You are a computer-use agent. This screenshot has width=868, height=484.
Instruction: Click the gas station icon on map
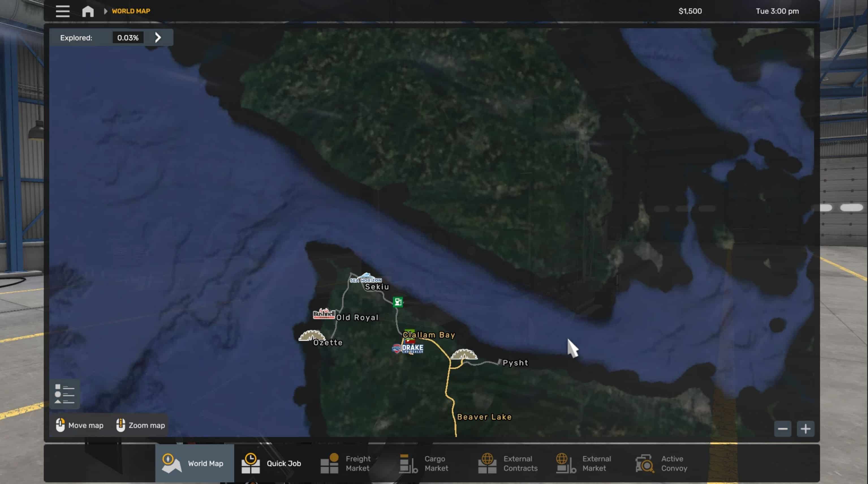398,302
